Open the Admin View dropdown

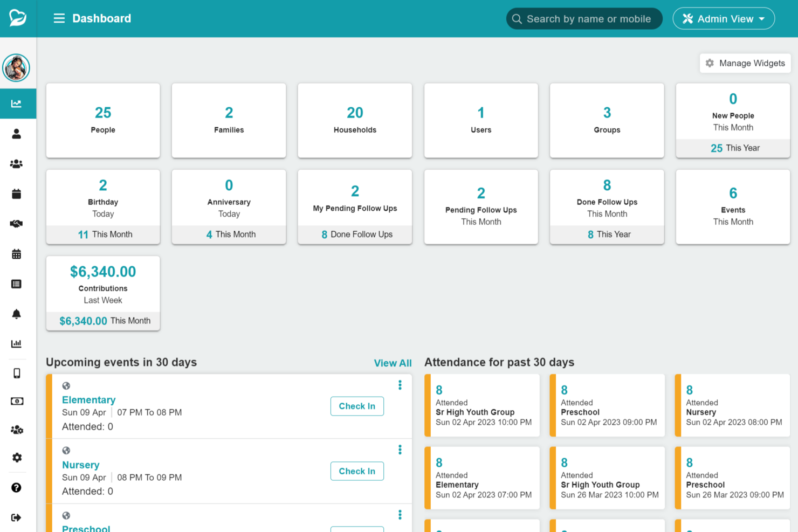point(724,18)
